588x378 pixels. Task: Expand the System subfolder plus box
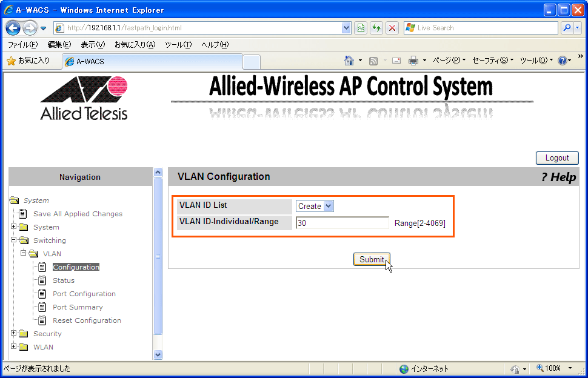tap(13, 227)
